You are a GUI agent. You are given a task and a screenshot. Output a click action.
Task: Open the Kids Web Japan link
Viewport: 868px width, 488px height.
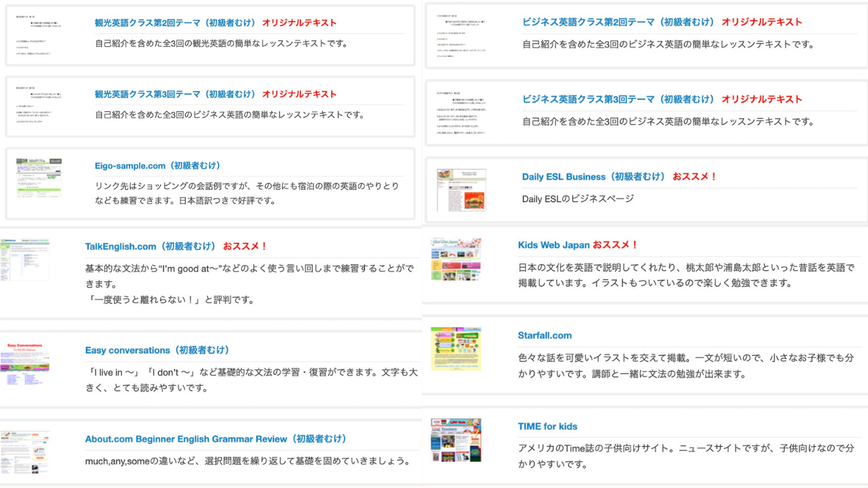pos(554,245)
